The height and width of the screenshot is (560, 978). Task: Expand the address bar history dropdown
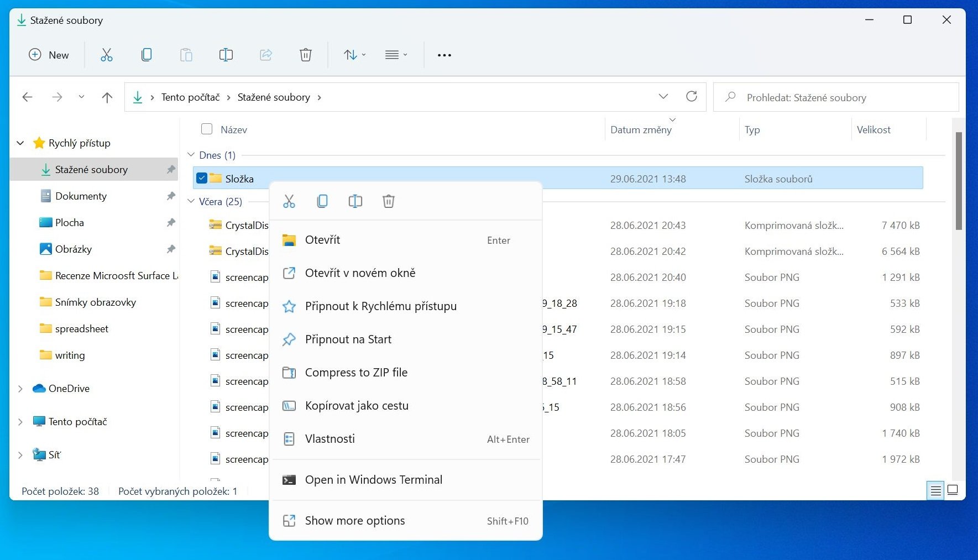click(663, 97)
